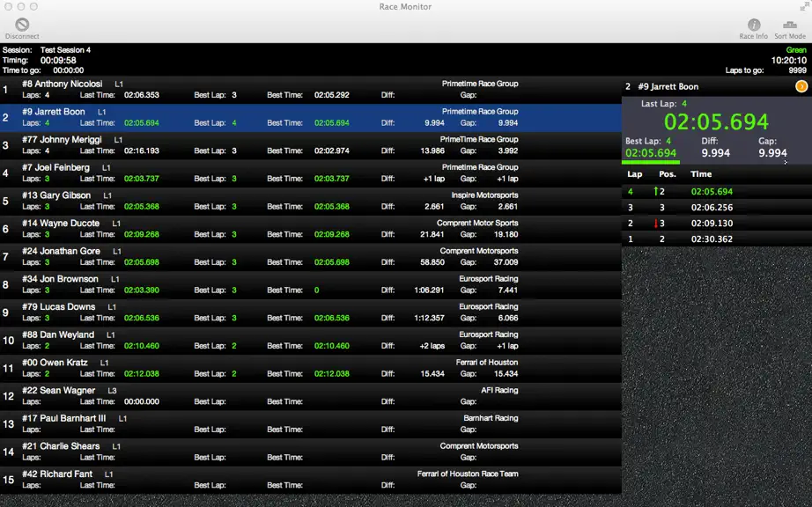Click the Disconnect toolbar icon

tap(22, 25)
